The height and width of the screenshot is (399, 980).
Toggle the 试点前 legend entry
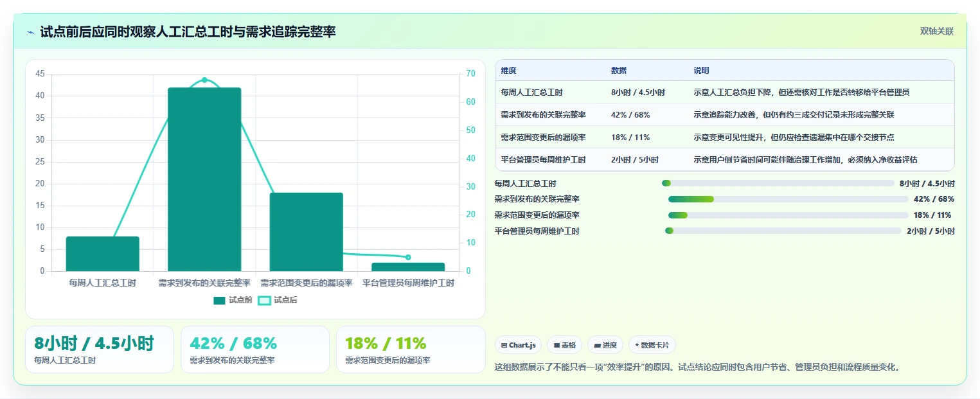click(233, 300)
